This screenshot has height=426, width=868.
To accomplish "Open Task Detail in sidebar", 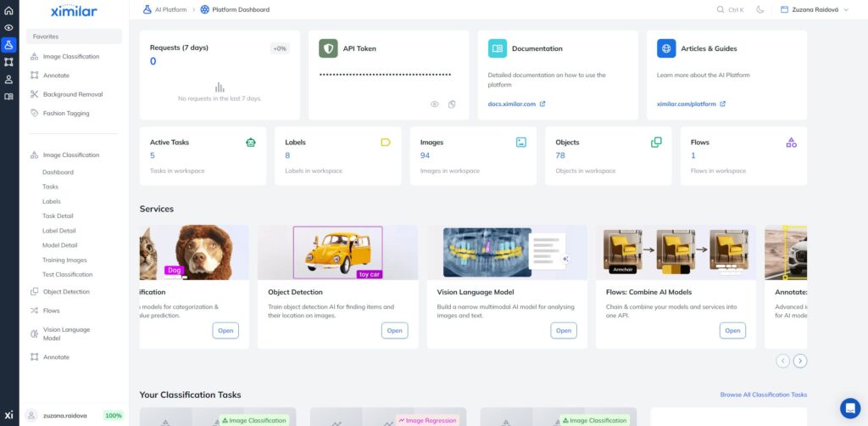I will pyautogui.click(x=58, y=216).
